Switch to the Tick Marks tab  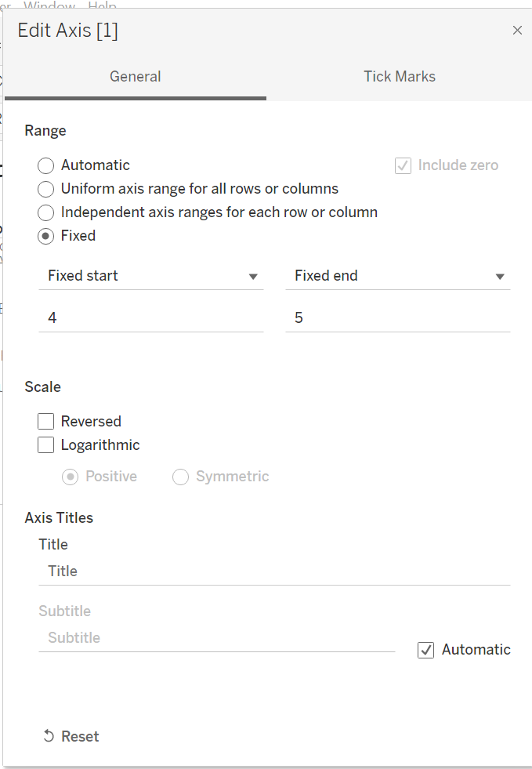(400, 76)
